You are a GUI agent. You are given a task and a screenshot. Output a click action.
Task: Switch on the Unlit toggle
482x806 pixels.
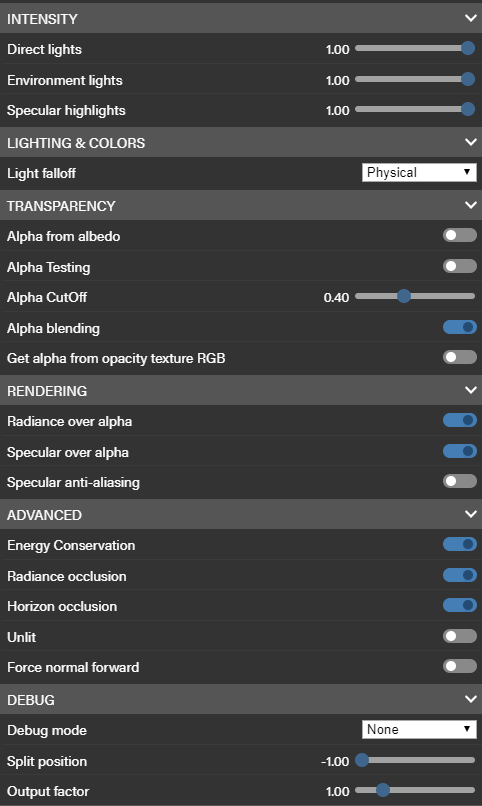tap(459, 636)
